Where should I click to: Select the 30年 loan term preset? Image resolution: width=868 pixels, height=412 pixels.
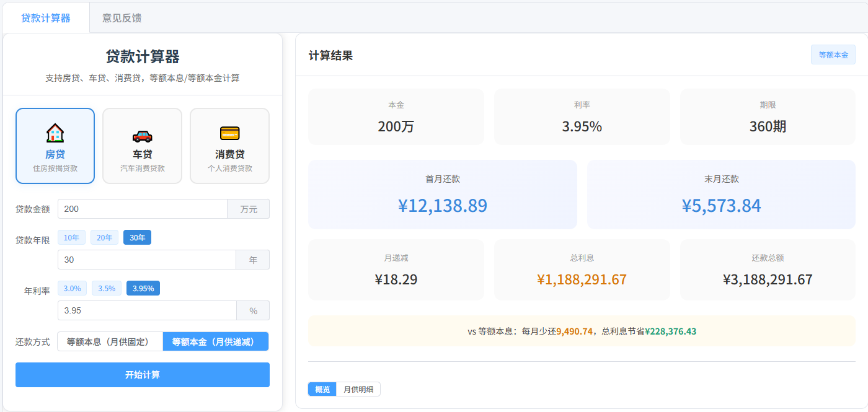(137, 237)
